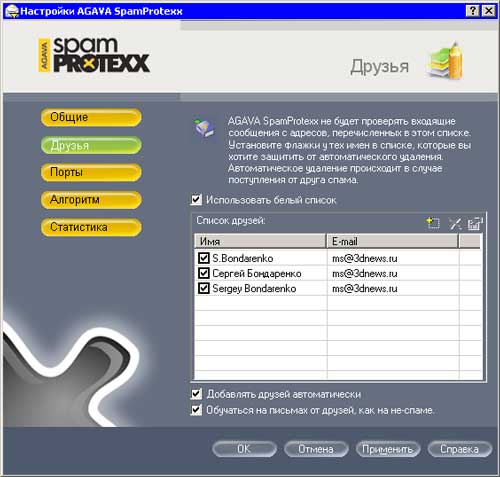Screen dimensions: 500x477
Task: Click the add new friend icon
Action: tap(433, 223)
